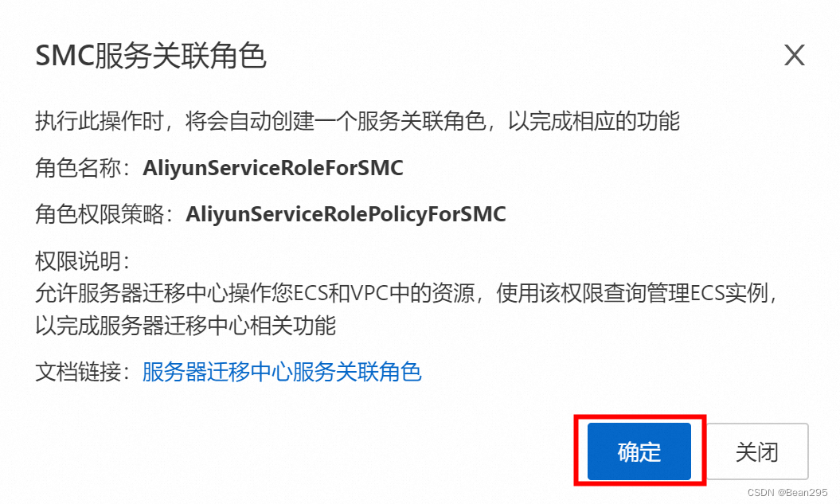Select the AliyunServiceRoleForSMC role name text
The width and height of the screenshot is (840, 504).
tap(272, 168)
